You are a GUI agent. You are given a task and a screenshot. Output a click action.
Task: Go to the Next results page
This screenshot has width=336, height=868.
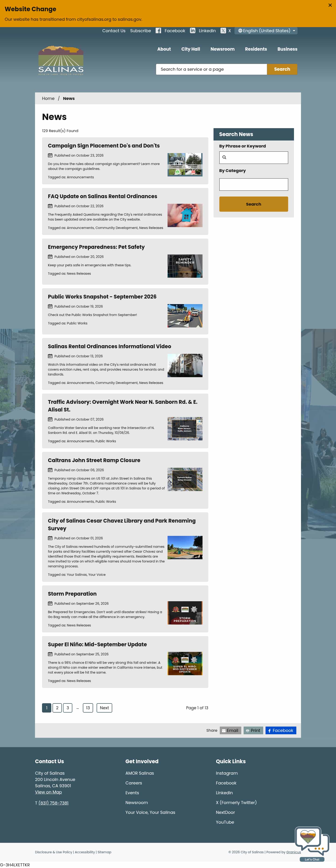tap(105, 708)
